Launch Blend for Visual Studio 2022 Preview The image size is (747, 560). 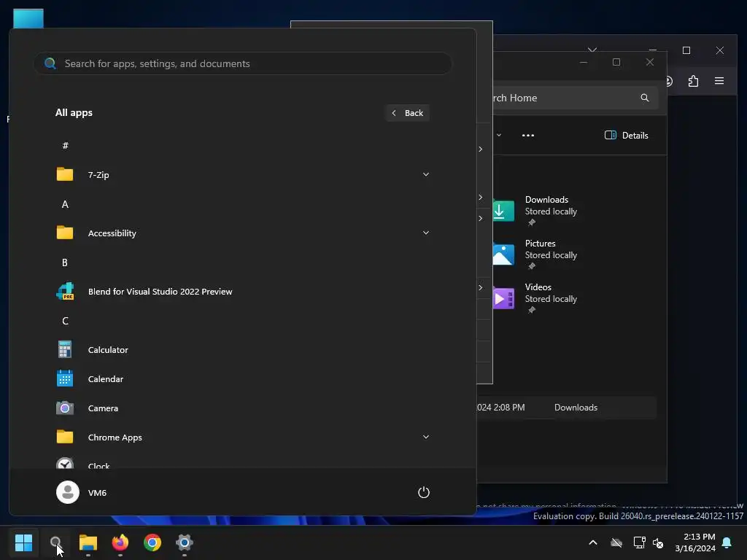click(x=243, y=292)
